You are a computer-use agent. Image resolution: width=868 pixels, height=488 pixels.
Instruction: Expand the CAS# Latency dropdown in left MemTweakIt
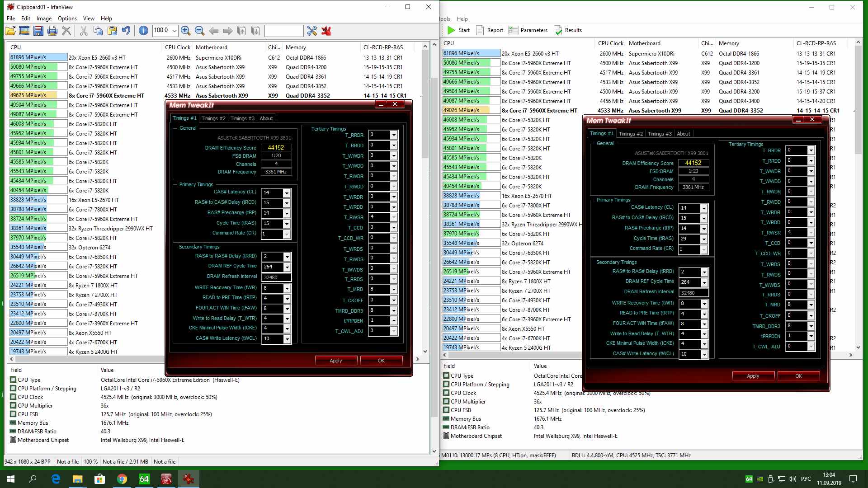point(286,193)
